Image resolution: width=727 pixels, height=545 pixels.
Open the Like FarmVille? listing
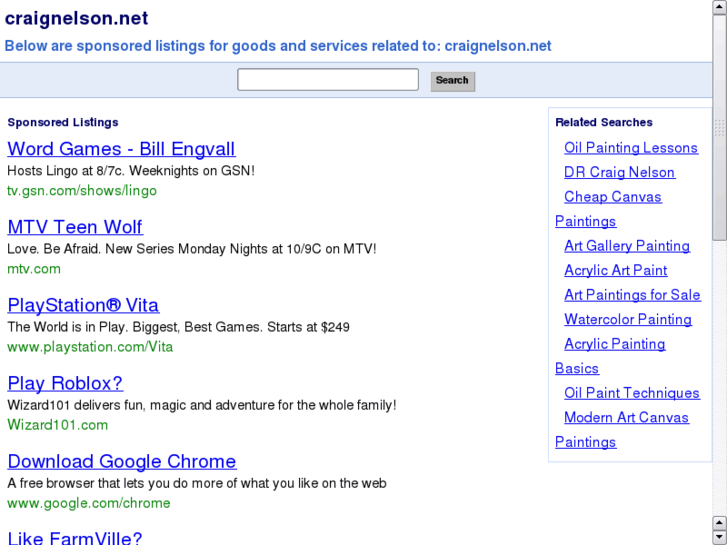point(75,538)
